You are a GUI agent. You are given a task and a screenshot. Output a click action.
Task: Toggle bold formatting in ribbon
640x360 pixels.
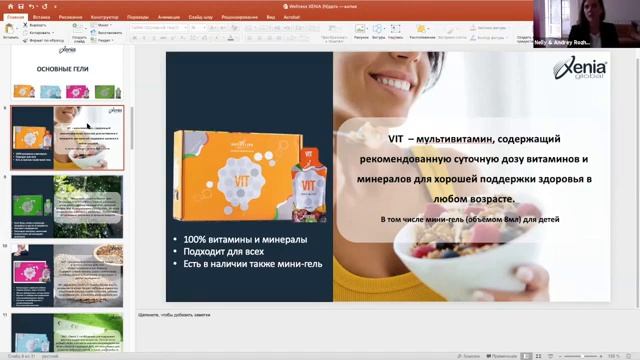point(134,38)
